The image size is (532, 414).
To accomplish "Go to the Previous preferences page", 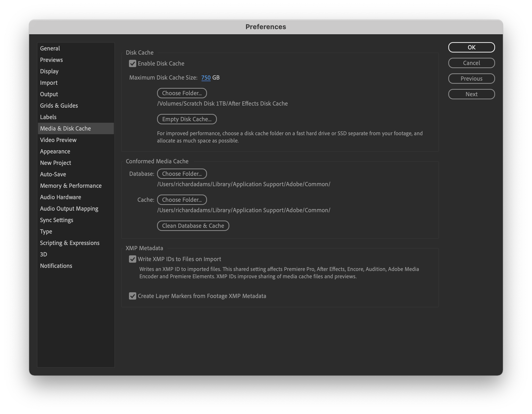I will (x=471, y=79).
